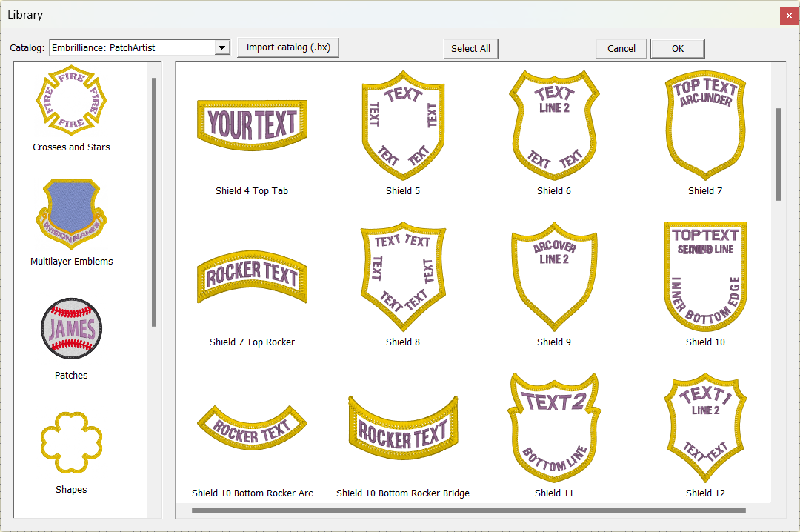The width and height of the screenshot is (800, 532).
Task: Choose the Patches baseball category icon
Action: (x=71, y=328)
